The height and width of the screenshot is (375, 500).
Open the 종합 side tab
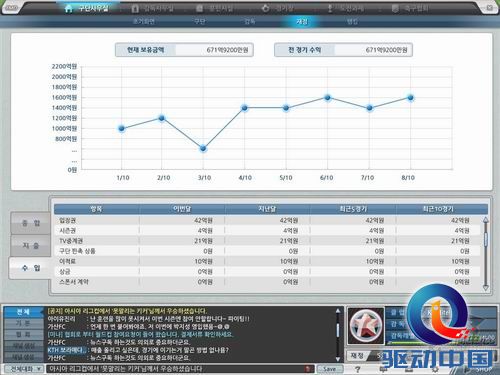click(30, 223)
